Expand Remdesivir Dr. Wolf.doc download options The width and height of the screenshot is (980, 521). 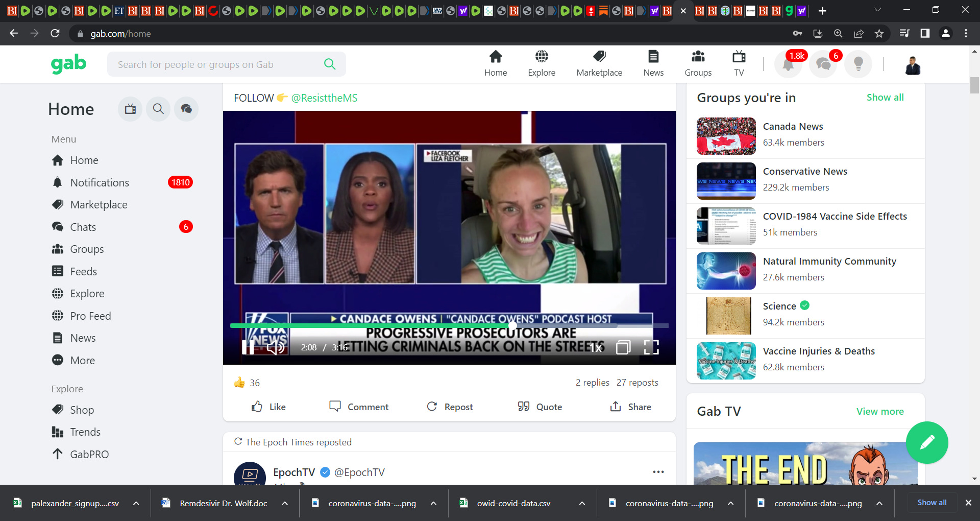(285, 503)
